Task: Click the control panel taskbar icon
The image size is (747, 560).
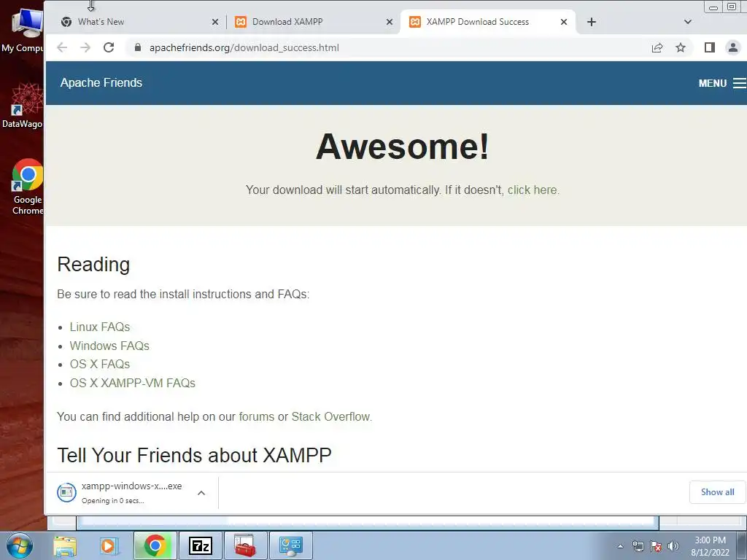Action: click(x=290, y=545)
